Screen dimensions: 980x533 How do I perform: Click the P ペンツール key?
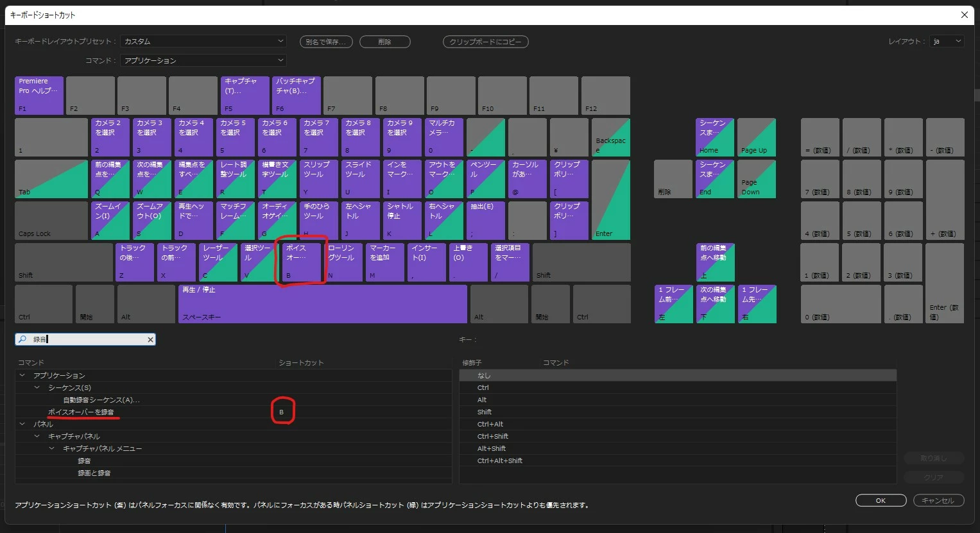point(486,179)
